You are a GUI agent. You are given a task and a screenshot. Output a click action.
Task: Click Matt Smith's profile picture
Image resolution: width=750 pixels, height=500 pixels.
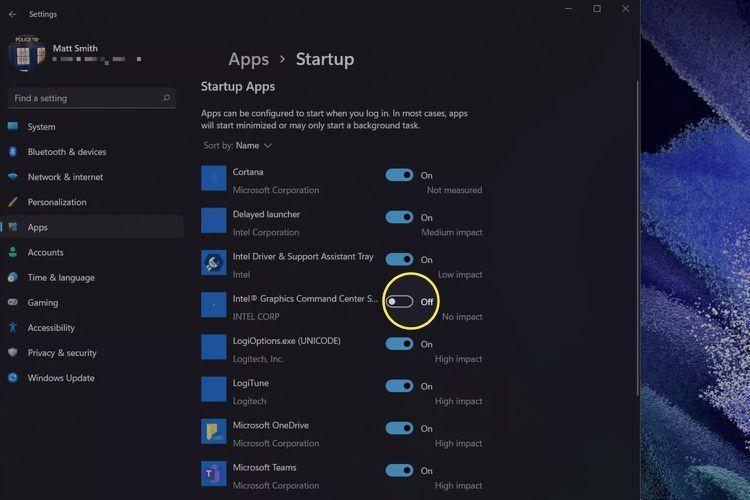[x=24, y=53]
